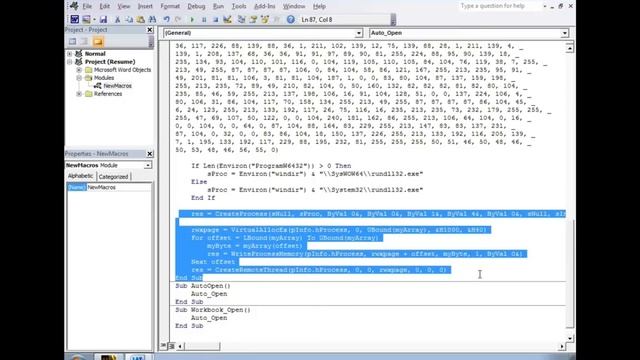
Task: Expand the References folder
Action: [79, 94]
